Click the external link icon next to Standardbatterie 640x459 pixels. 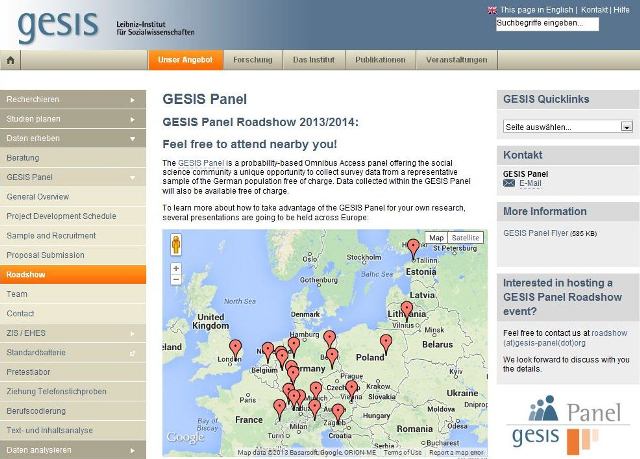point(132,353)
